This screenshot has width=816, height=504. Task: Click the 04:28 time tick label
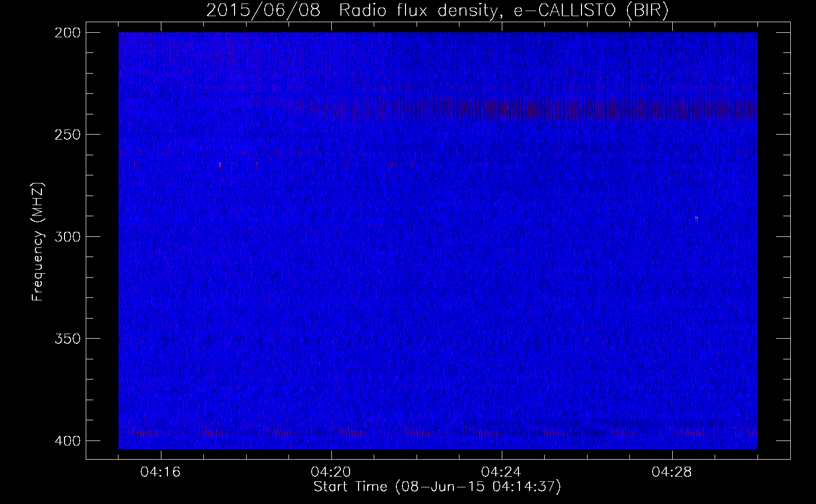pos(672,472)
